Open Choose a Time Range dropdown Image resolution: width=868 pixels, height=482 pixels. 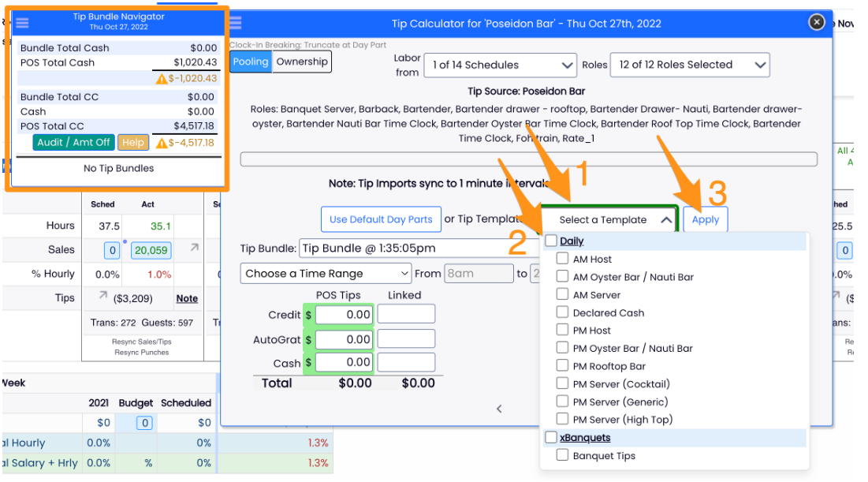tap(326, 274)
